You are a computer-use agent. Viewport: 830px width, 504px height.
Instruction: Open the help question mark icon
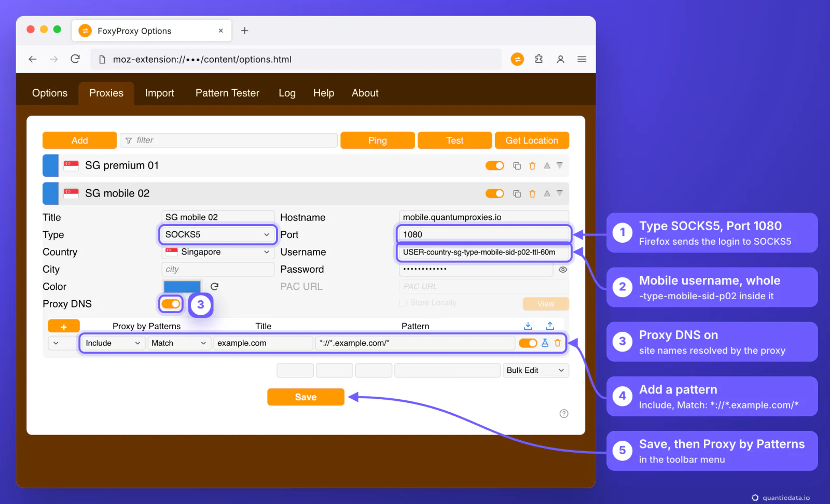pos(564,413)
